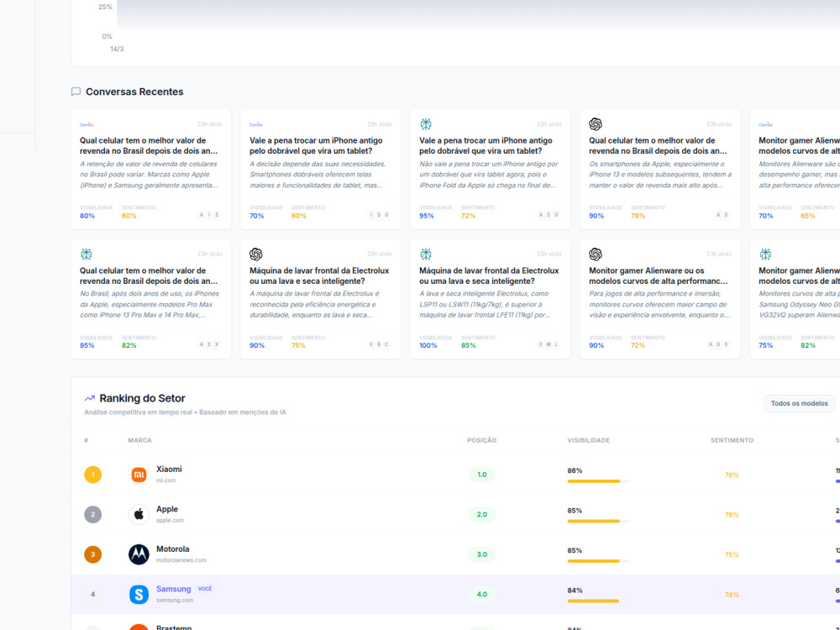Image resolution: width=840 pixels, height=630 pixels.
Task: Click the bronze rank 3 badge
Action: point(92,554)
